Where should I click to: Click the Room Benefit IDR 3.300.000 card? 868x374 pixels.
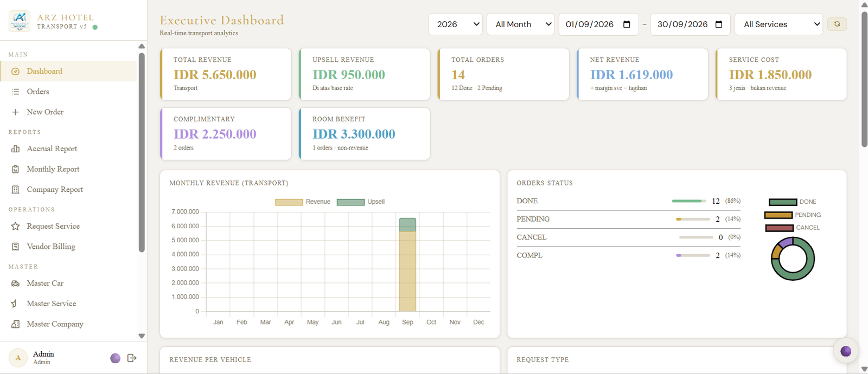365,134
